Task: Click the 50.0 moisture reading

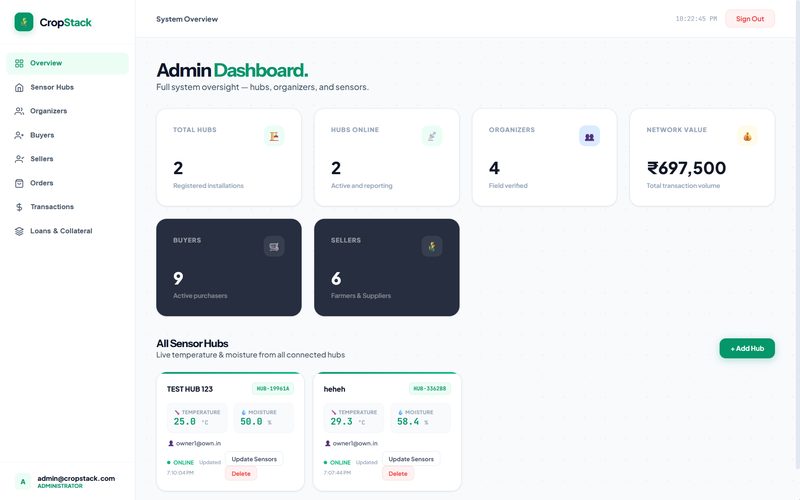Action: click(252, 422)
